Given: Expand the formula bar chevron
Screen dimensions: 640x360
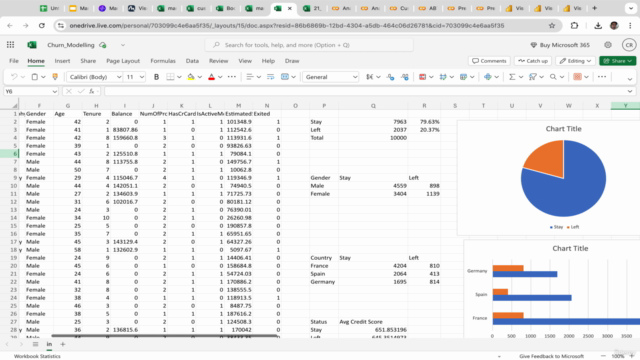Looking at the screenshot, I should click(630, 91).
